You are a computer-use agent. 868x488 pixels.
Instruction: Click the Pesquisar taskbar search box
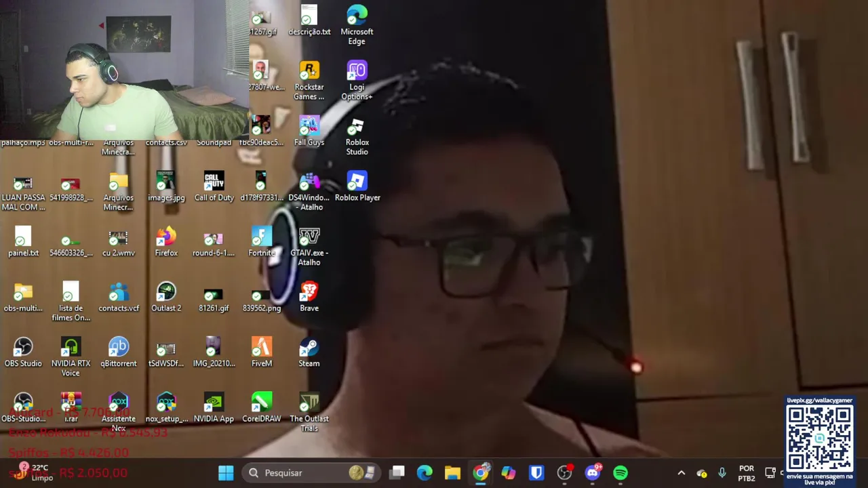(310, 472)
